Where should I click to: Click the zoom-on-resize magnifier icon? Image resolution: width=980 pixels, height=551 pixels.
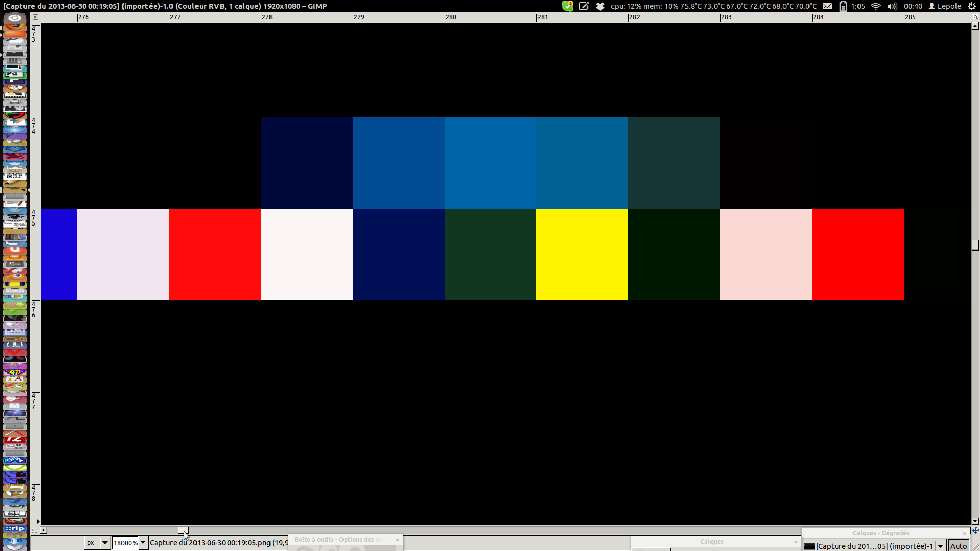(x=975, y=17)
